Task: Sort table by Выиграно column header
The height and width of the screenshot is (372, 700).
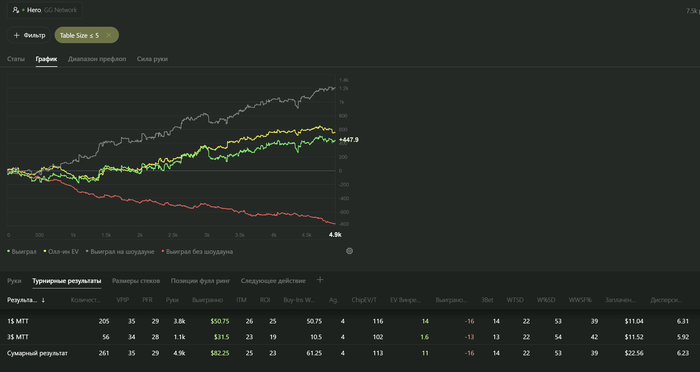Action: coord(207,300)
